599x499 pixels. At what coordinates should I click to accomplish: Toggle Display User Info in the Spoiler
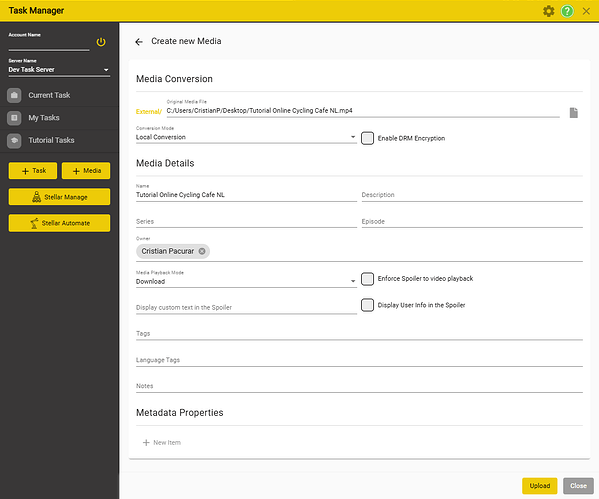(367, 305)
